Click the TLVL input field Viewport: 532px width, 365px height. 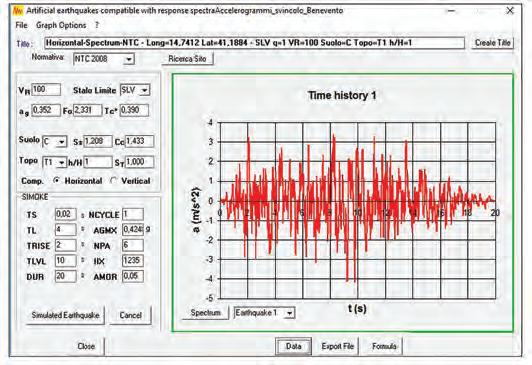tap(66, 261)
